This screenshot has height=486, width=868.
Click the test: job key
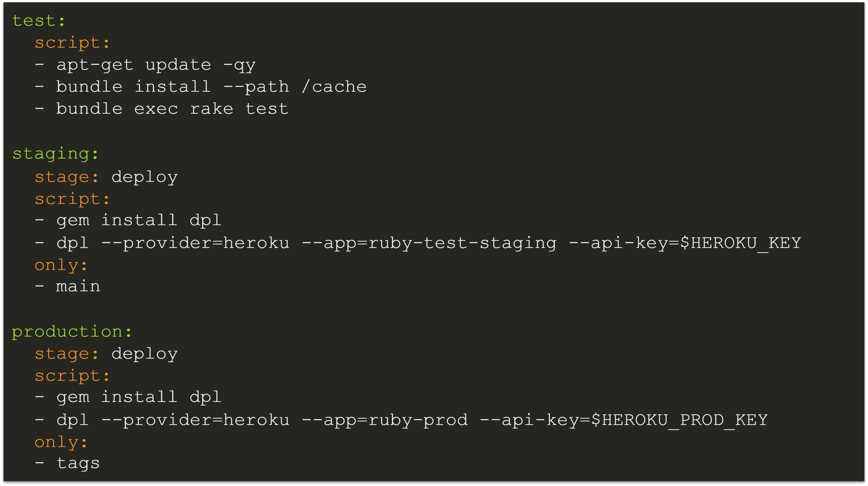[38, 21]
